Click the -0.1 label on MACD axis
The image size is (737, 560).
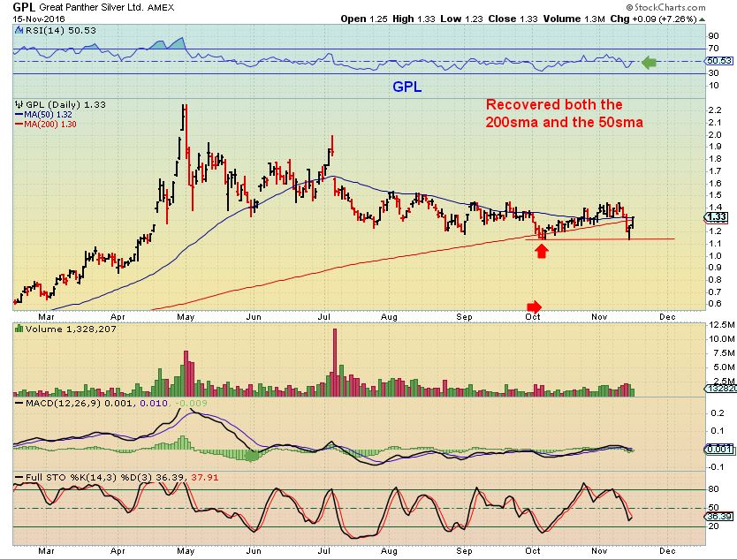(716, 466)
